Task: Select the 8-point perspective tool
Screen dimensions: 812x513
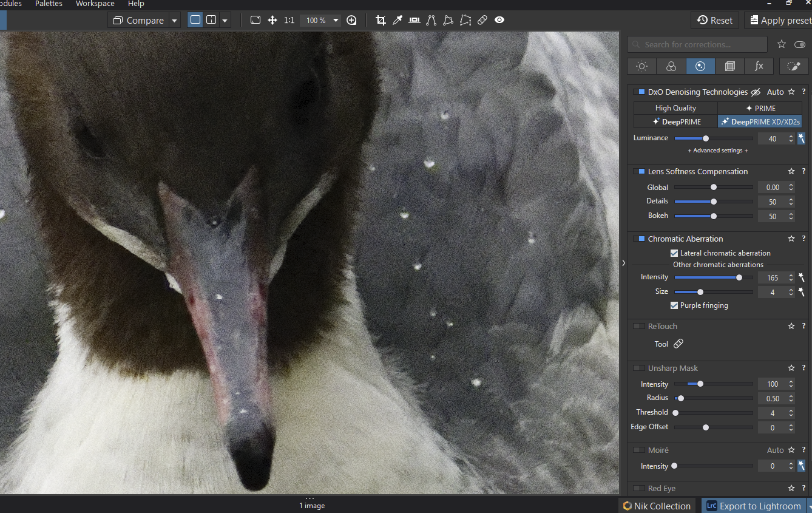Action: 465,20
